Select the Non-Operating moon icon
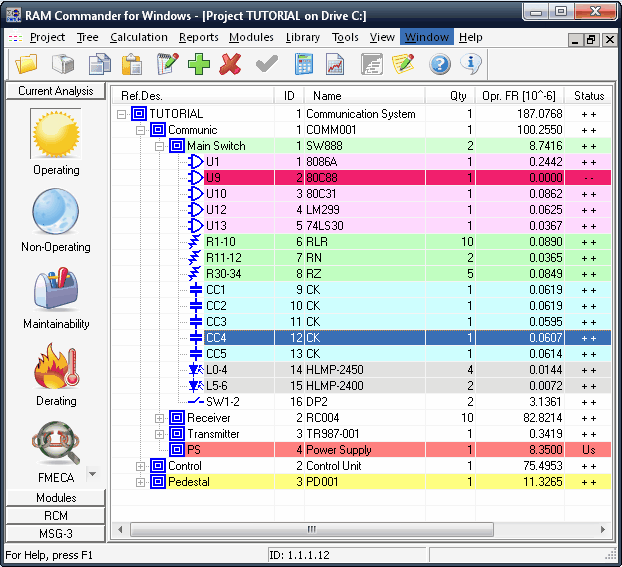Image resolution: width=622 pixels, height=567 pixels. point(56,211)
